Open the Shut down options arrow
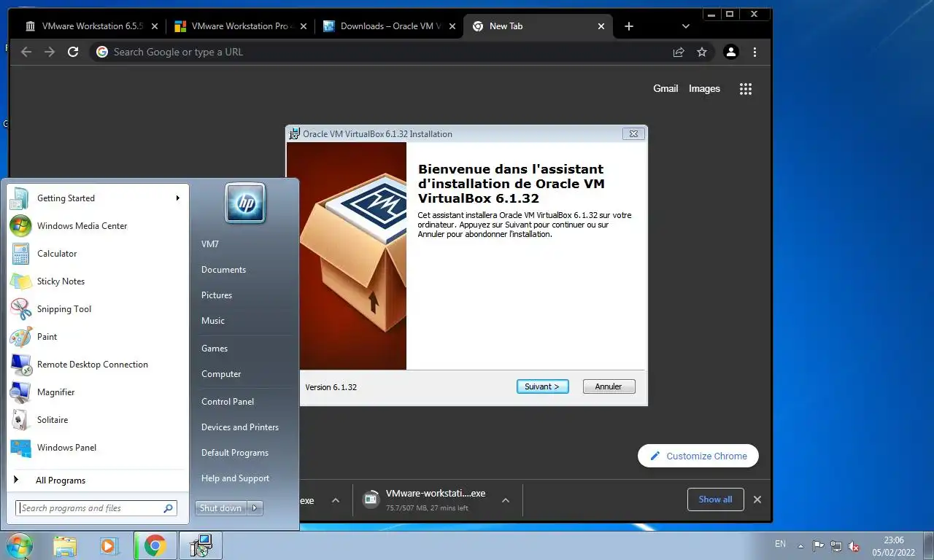This screenshot has width=934, height=560. click(255, 508)
